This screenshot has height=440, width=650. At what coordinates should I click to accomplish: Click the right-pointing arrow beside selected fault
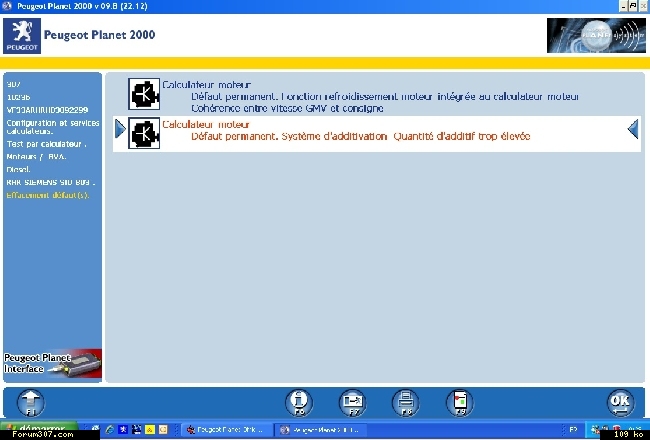tap(120, 129)
